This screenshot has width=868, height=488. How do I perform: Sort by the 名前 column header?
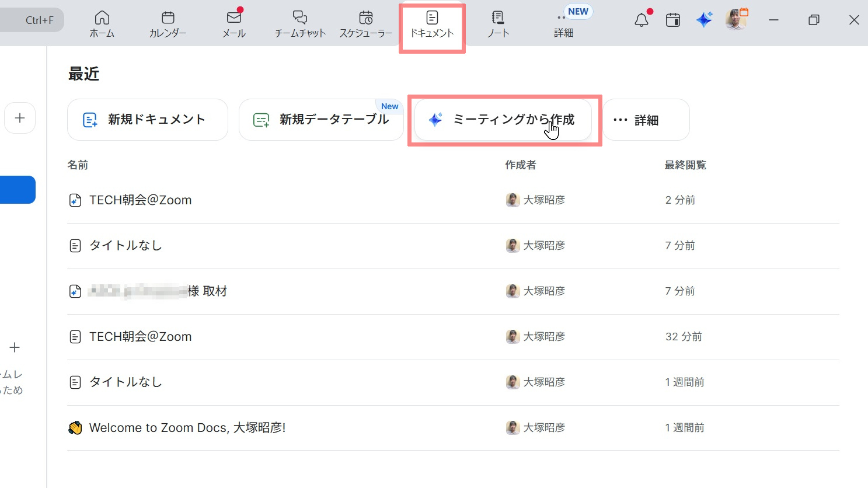click(x=78, y=165)
